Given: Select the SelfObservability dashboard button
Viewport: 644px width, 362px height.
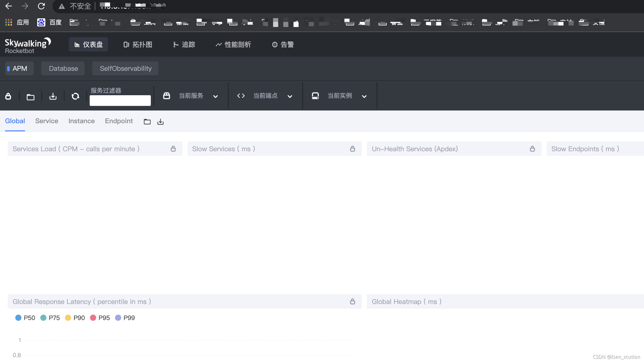Looking at the screenshot, I should pyautogui.click(x=126, y=68).
